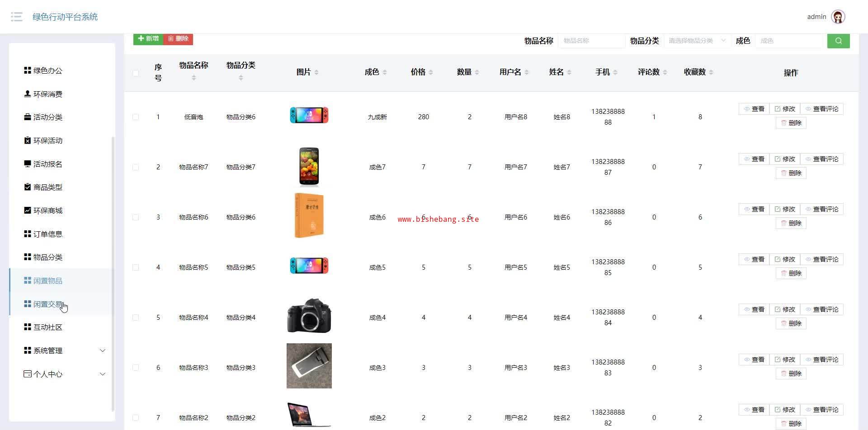Sort table by 评论数 column arrows
Viewport: 868px width, 430px height.
tap(665, 72)
